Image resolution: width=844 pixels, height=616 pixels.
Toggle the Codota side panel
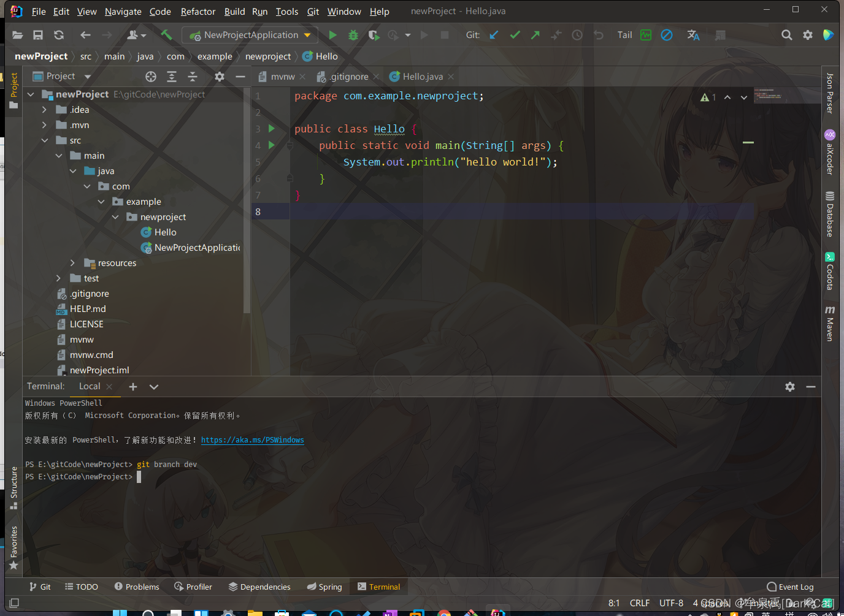click(830, 271)
